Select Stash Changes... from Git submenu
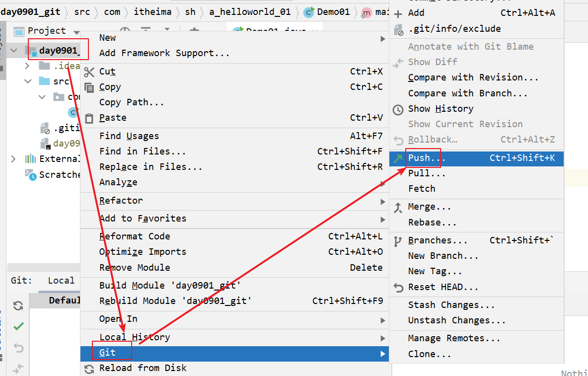Image resolution: width=588 pixels, height=376 pixels. pos(451,305)
